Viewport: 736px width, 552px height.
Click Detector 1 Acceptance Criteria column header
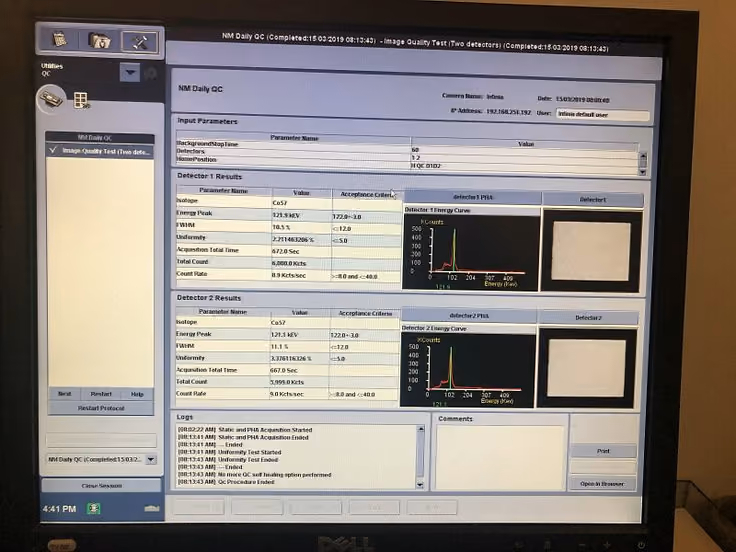[x=367, y=194]
